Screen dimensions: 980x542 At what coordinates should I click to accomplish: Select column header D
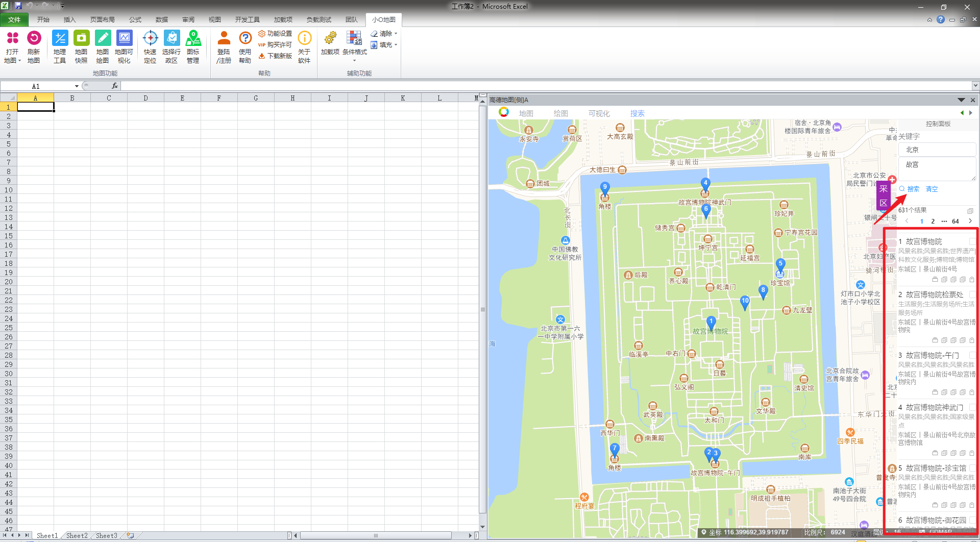pyautogui.click(x=145, y=98)
